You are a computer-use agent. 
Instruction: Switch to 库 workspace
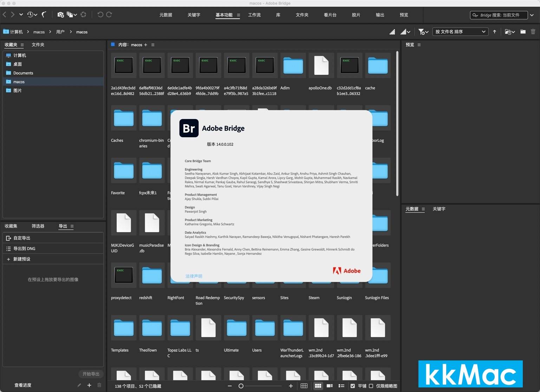[278, 15]
